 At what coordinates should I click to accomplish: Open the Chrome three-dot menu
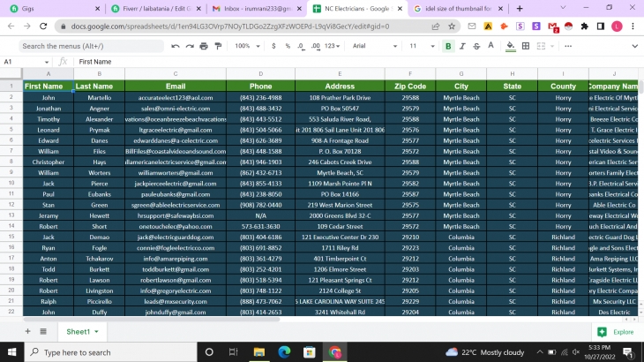pos(633,26)
